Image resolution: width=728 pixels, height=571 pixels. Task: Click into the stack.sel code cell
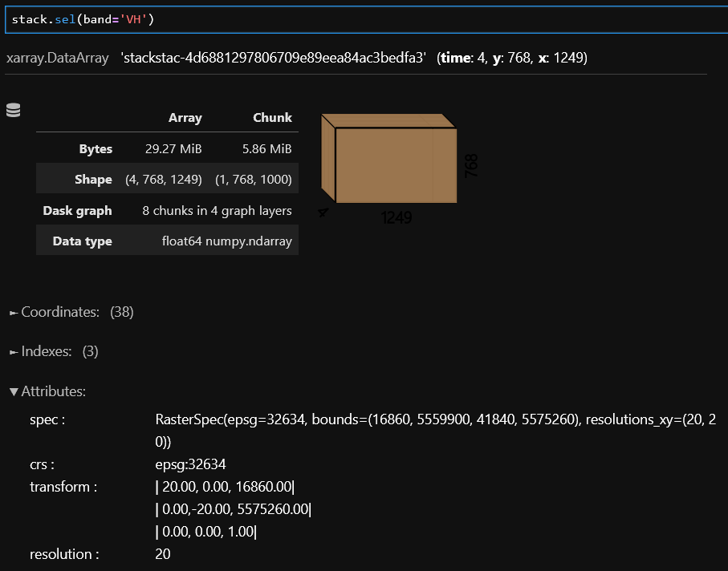click(x=361, y=18)
